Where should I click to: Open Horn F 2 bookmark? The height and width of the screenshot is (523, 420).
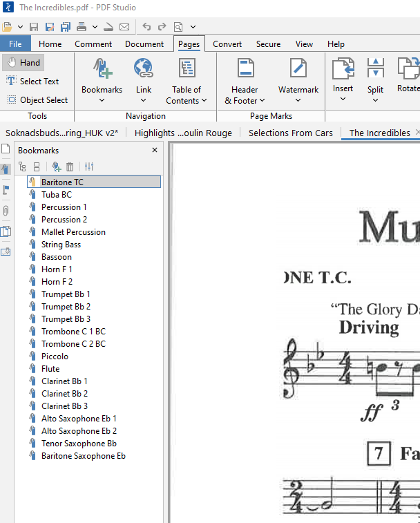(x=57, y=281)
